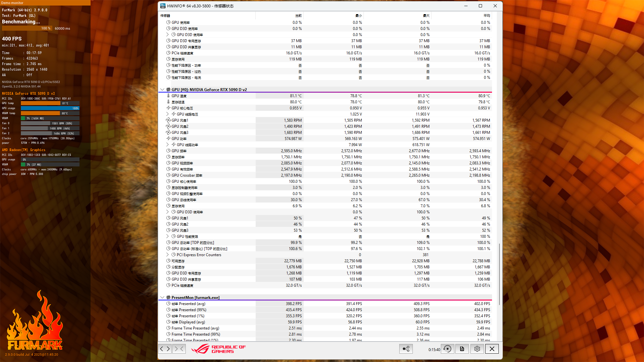The height and width of the screenshot is (362, 644).
Task: Expand the GPU 线路电压 row
Action: tap(167, 114)
